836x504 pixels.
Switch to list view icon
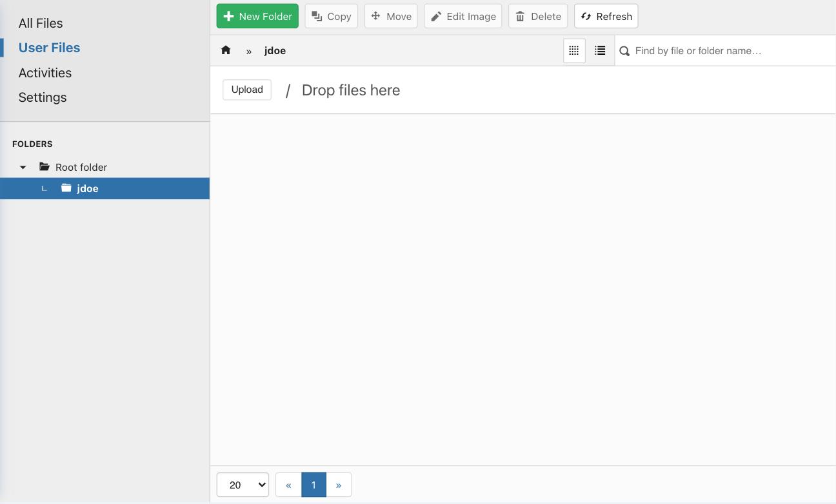(x=600, y=50)
